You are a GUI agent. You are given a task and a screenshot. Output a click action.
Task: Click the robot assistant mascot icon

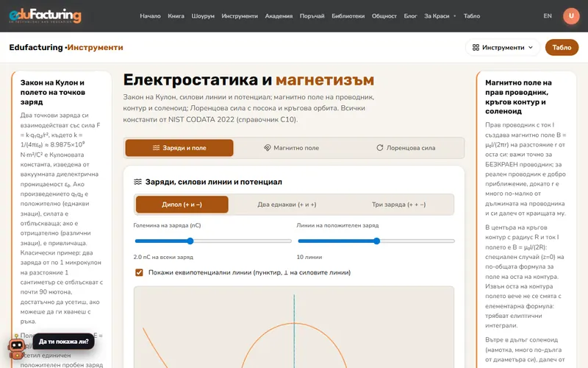(x=16, y=348)
